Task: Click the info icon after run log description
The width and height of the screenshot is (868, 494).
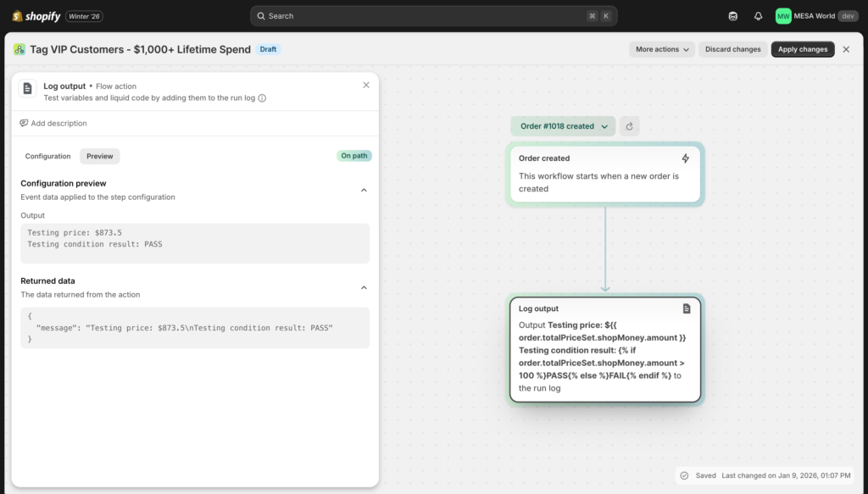Action: point(262,98)
